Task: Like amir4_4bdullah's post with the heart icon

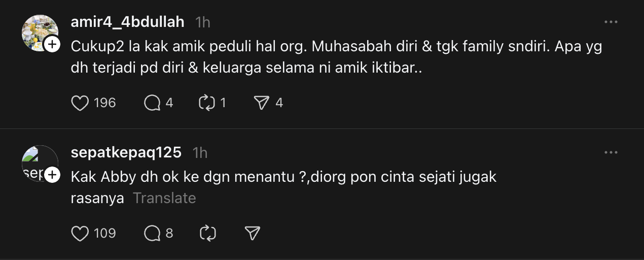Action: pos(80,103)
